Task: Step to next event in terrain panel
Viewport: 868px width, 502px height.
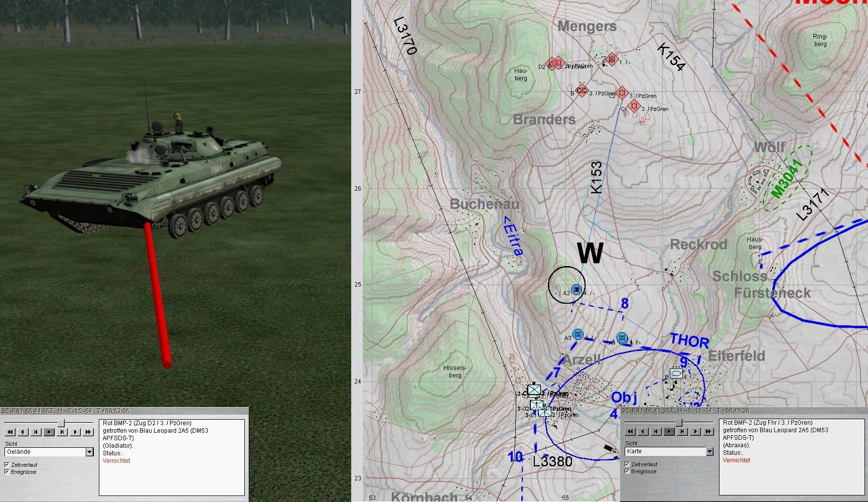Action: coord(62,432)
